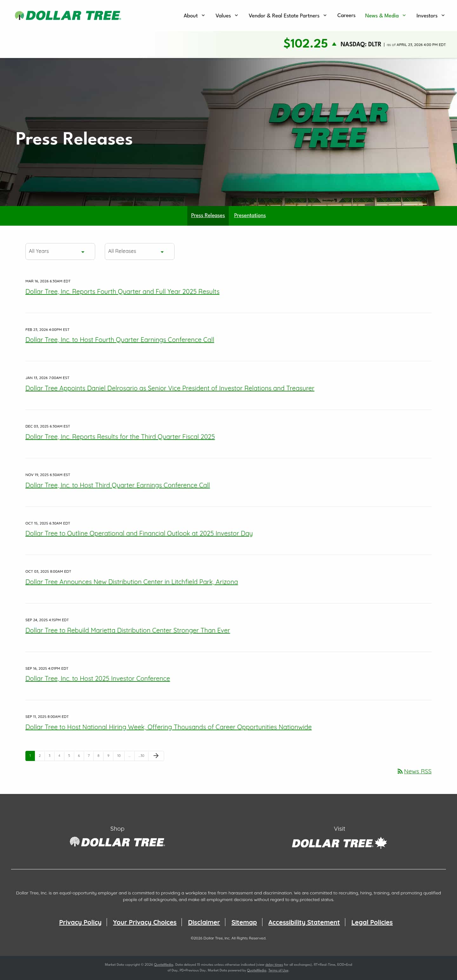Open the All Releases filter dropdown

point(139,251)
